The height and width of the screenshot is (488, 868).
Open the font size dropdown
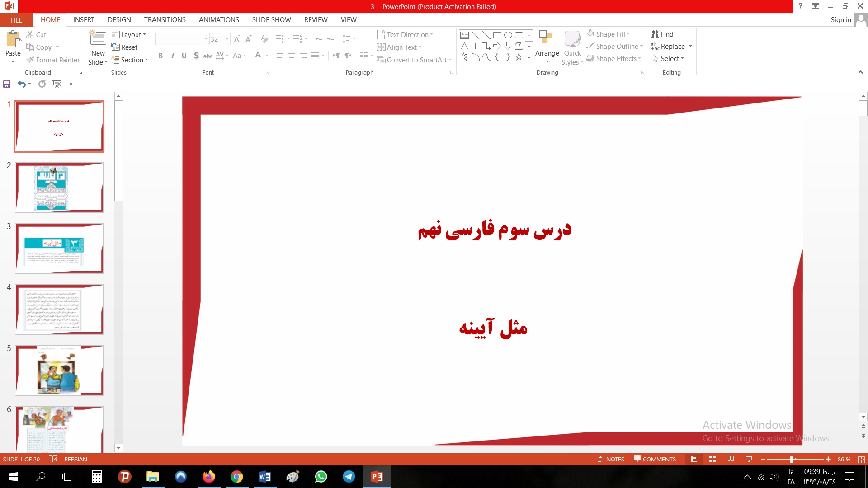coord(227,39)
